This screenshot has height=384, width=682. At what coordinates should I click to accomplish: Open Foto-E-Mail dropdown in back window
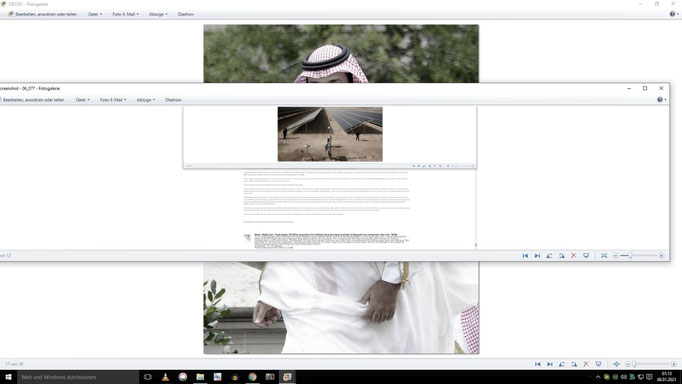tap(125, 14)
